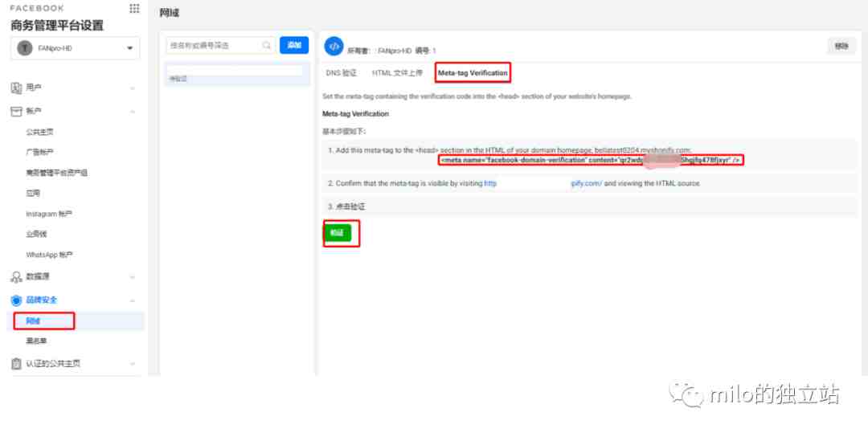The width and height of the screenshot is (868, 433).
Task: Click the 基本步骤如下 text
Action: click(x=344, y=132)
